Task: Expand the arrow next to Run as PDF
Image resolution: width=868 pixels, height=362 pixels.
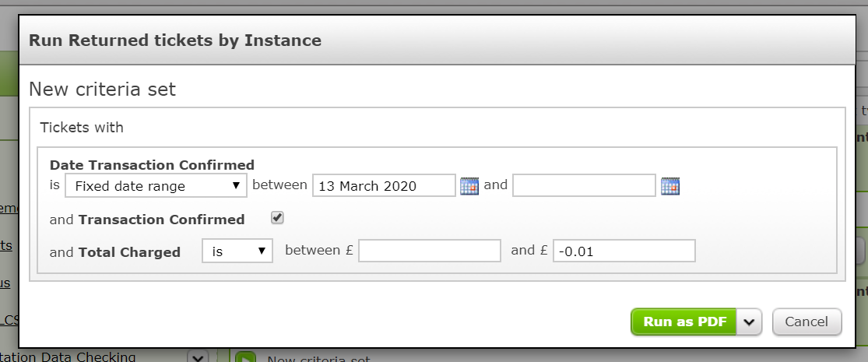Action: (749, 322)
